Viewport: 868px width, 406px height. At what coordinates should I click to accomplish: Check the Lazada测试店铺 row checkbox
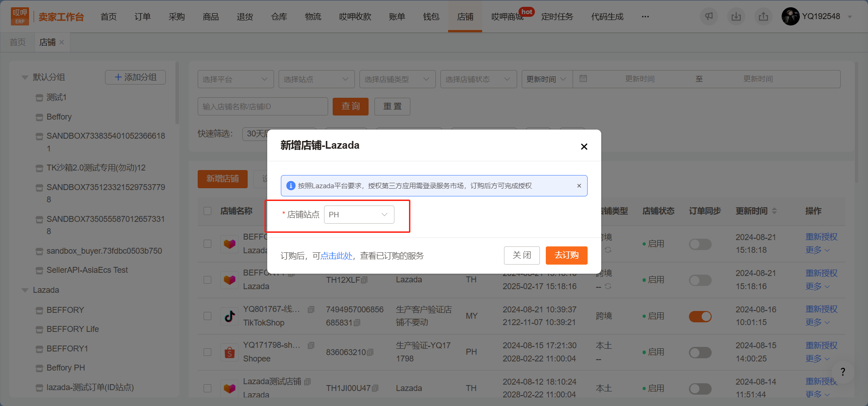coord(208,388)
